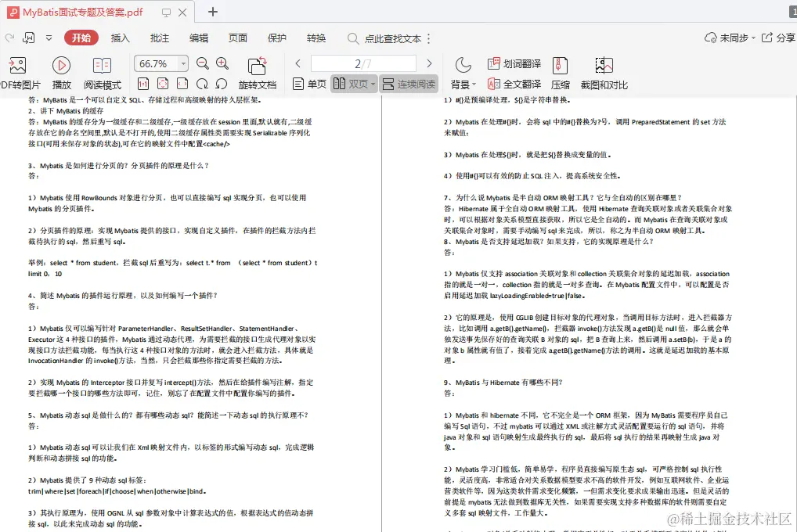Click text '2、讲下 MyBatis 的缓存'

[x=66, y=111]
